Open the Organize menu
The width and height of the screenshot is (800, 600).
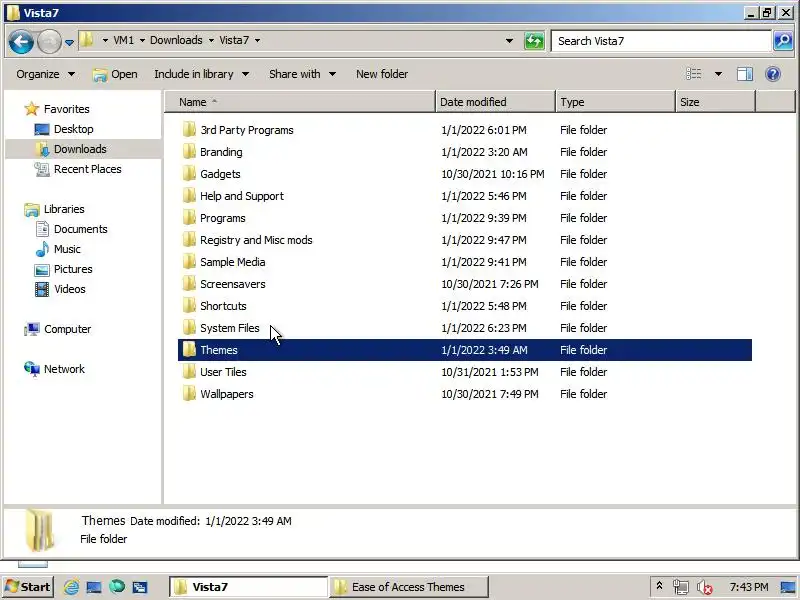click(45, 74)
